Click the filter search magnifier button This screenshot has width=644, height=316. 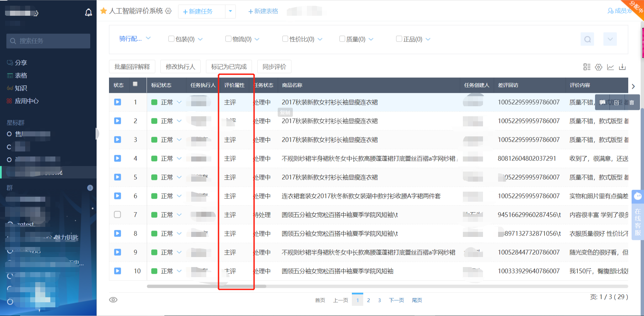point(587,39)
